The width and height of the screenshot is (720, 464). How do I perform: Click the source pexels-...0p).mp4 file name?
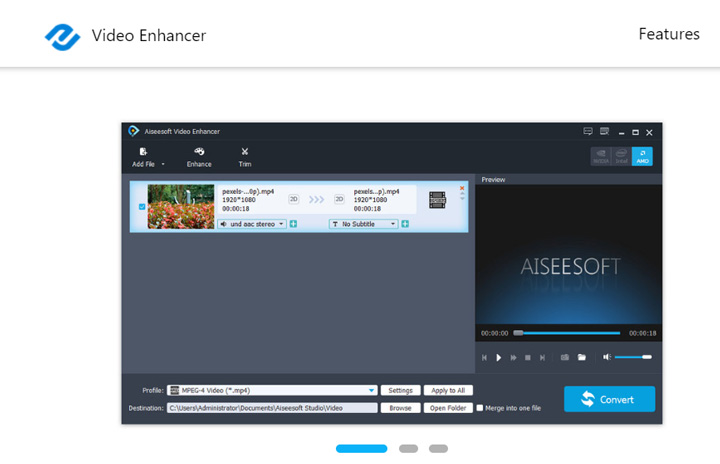pos(248,191)
